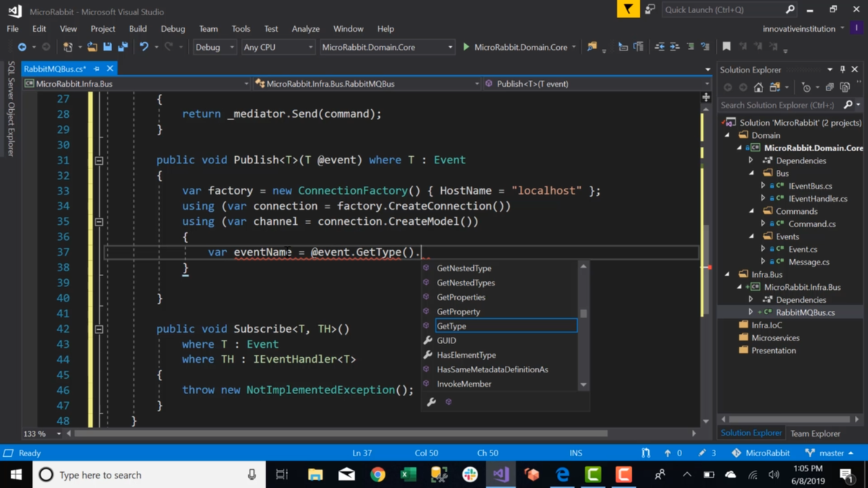Open the Debug menu
This screenshot has height=488, width=868.
[173, 29]
